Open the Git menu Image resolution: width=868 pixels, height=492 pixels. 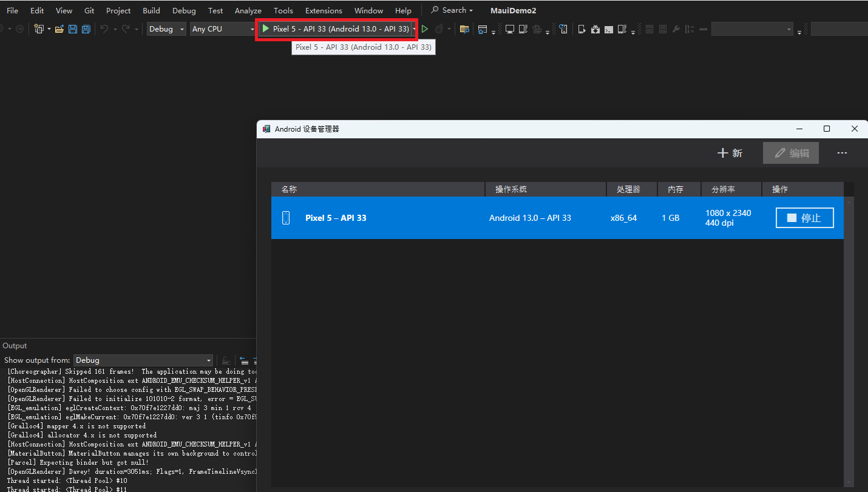tap(89, 10)
